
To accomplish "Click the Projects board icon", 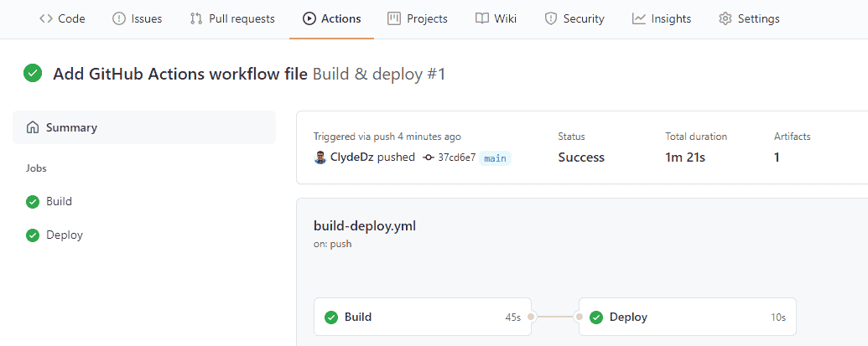I will [394, 18].
